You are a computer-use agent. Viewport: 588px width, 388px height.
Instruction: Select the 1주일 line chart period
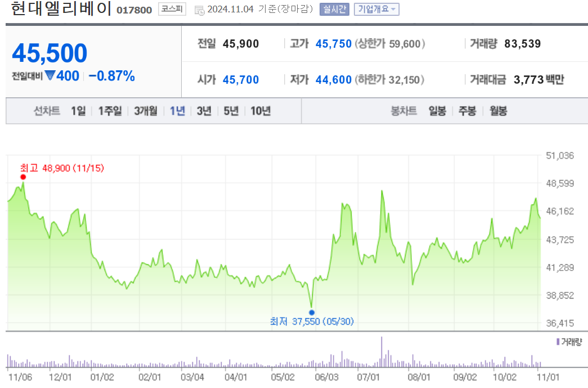pos(110,111)
